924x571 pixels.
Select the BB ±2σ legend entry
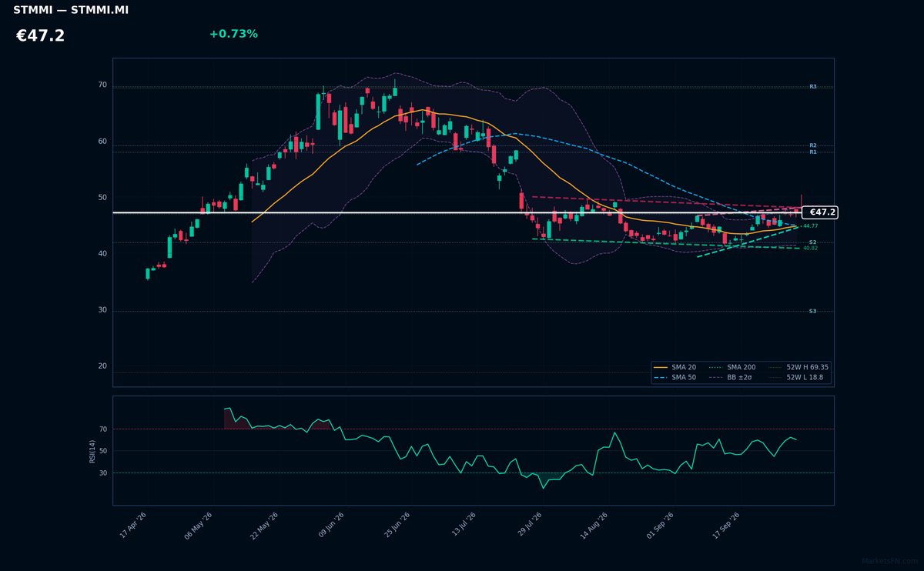point(732,378)
